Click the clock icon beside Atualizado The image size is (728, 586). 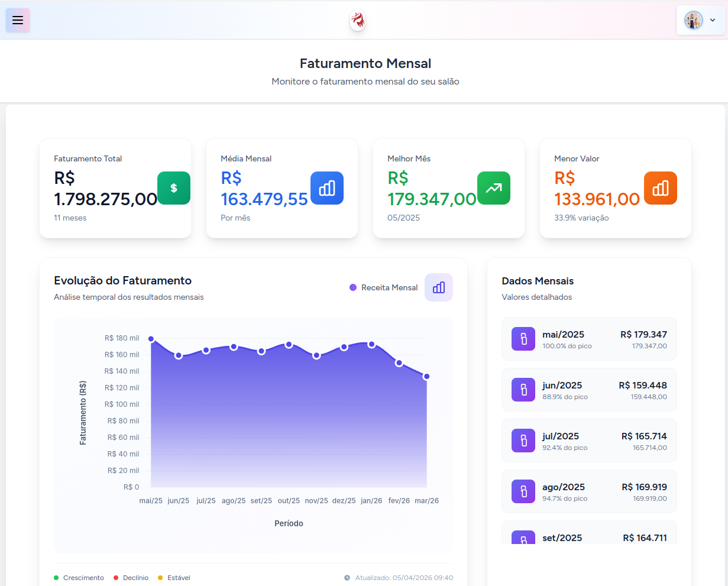tap(347, 578)
